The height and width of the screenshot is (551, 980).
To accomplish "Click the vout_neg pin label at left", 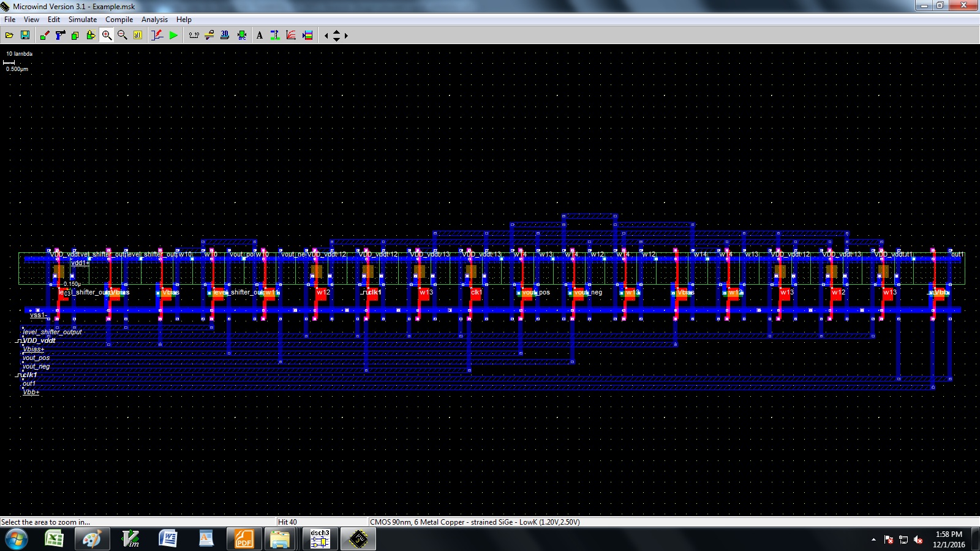I will (36, 366).
